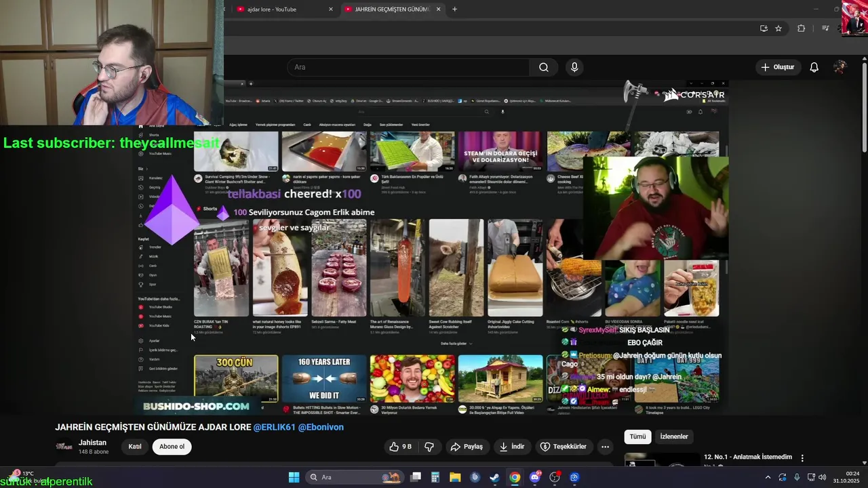Open Task View from the taskbar
Image resolution: width=868 pixels, height=488 pixels.
tap(416, 477)
